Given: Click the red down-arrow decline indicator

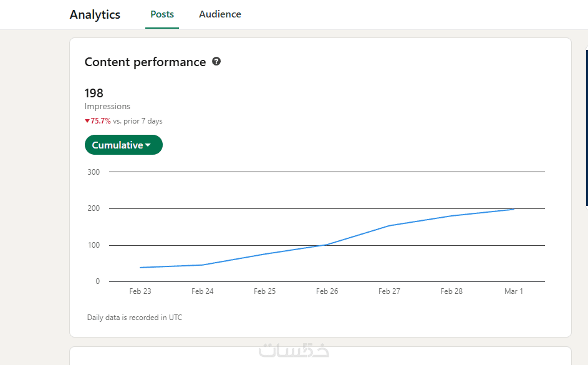Looking at the screenshot, I should click(87, 121).
